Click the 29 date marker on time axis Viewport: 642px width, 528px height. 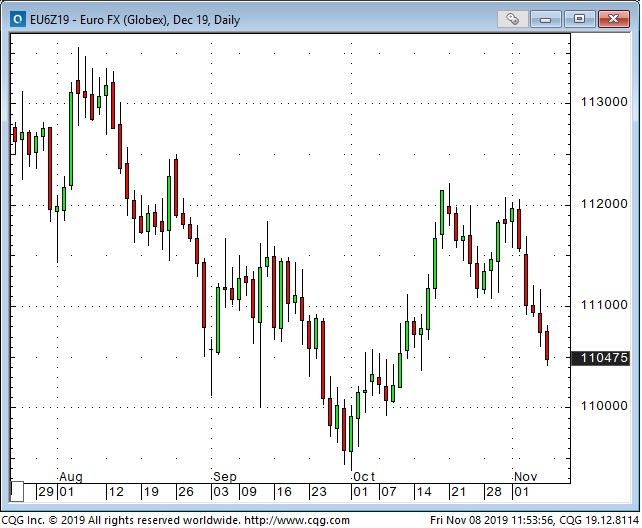[46, 492]
